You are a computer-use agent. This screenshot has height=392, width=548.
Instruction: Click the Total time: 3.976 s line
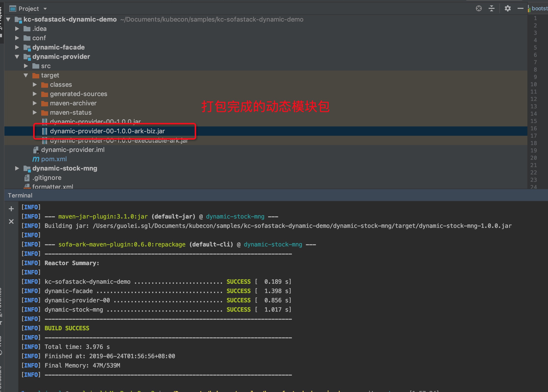[77, 347]
